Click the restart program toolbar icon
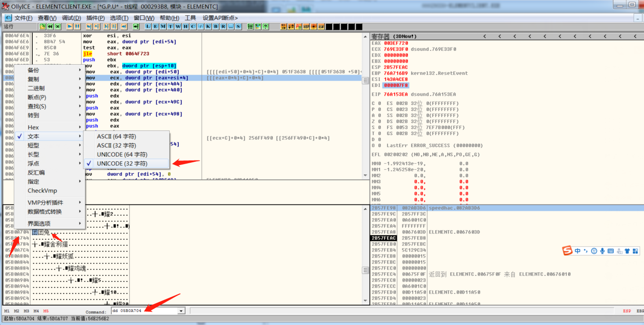The height and width of the screenshot is (325, 644). pos(43,26)
